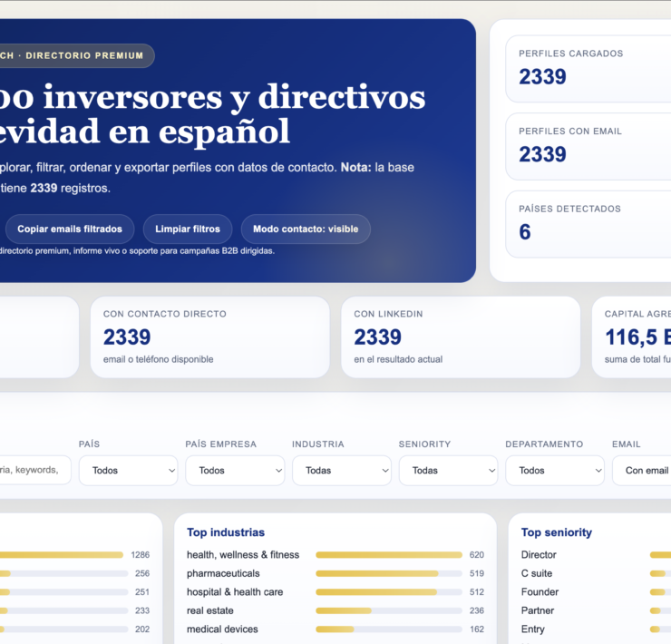Click the pharmaceuticals industry bar
This screenshot has height=644, width=671.
(388, 573)
